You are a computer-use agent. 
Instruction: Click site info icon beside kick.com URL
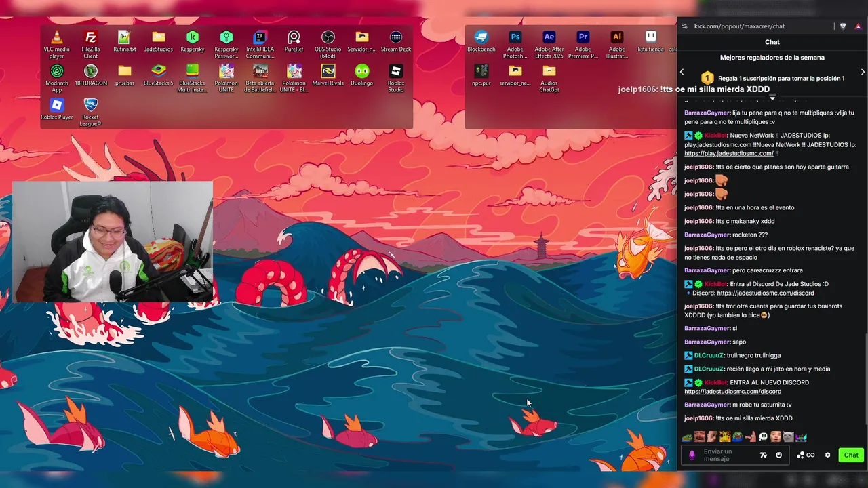click(x=684, y=26)
